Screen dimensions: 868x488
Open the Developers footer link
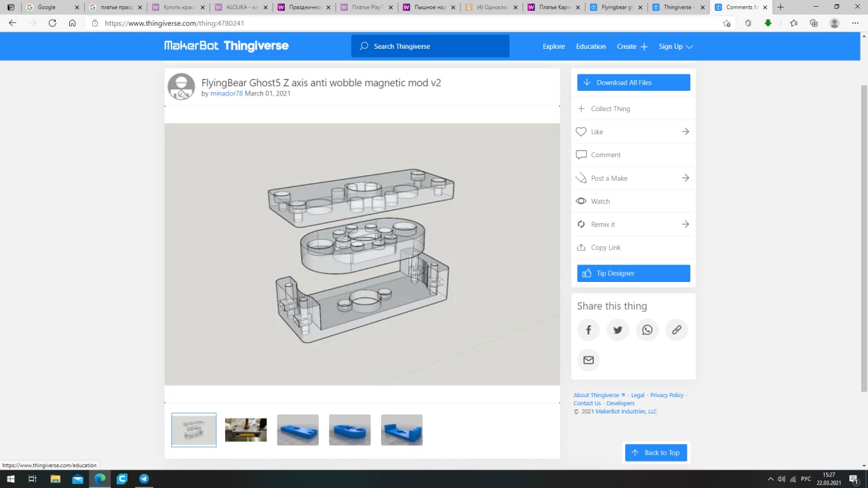pos(620,403)
